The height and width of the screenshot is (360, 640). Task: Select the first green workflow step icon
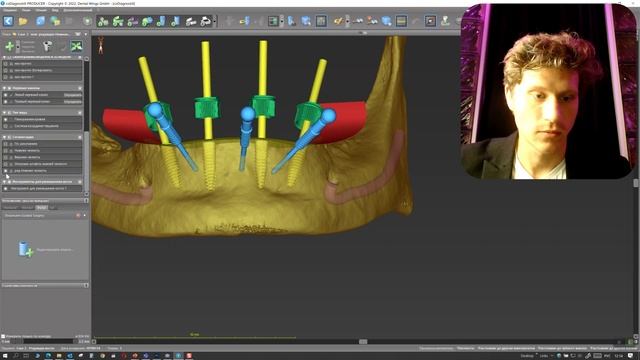(103, 21)
